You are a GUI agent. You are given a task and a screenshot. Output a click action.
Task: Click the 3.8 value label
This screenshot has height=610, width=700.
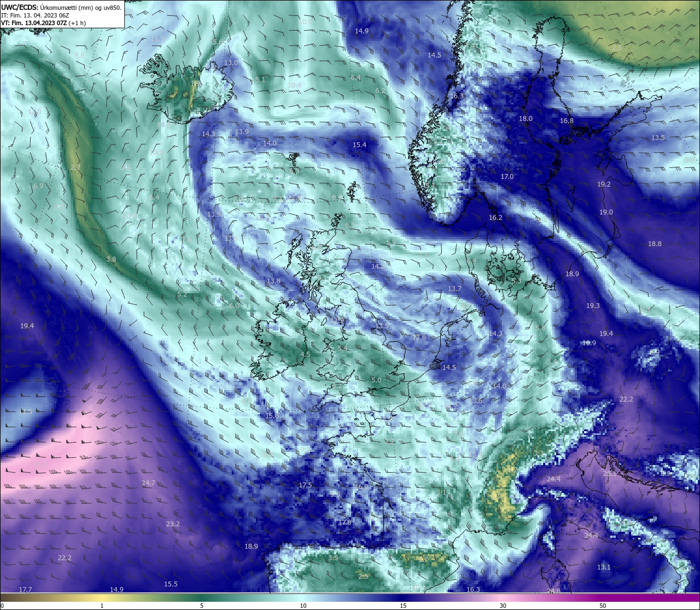point(111,259)
